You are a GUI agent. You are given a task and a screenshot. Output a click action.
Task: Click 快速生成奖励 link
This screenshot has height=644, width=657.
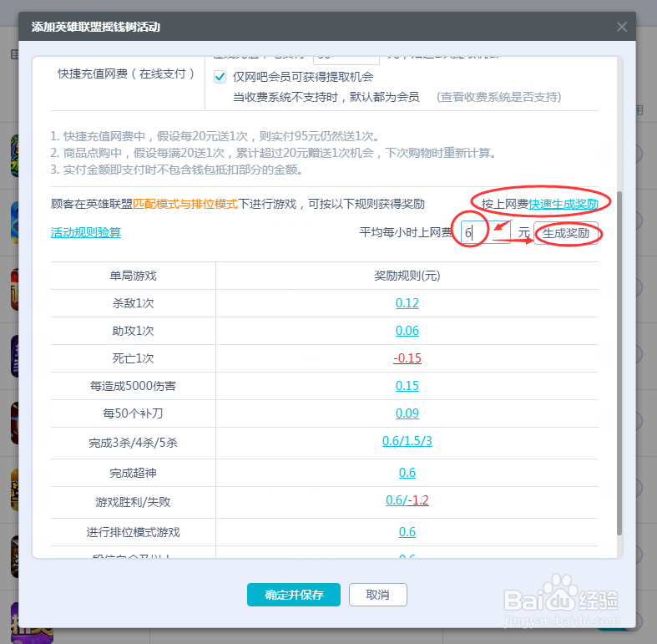(564, 204)
